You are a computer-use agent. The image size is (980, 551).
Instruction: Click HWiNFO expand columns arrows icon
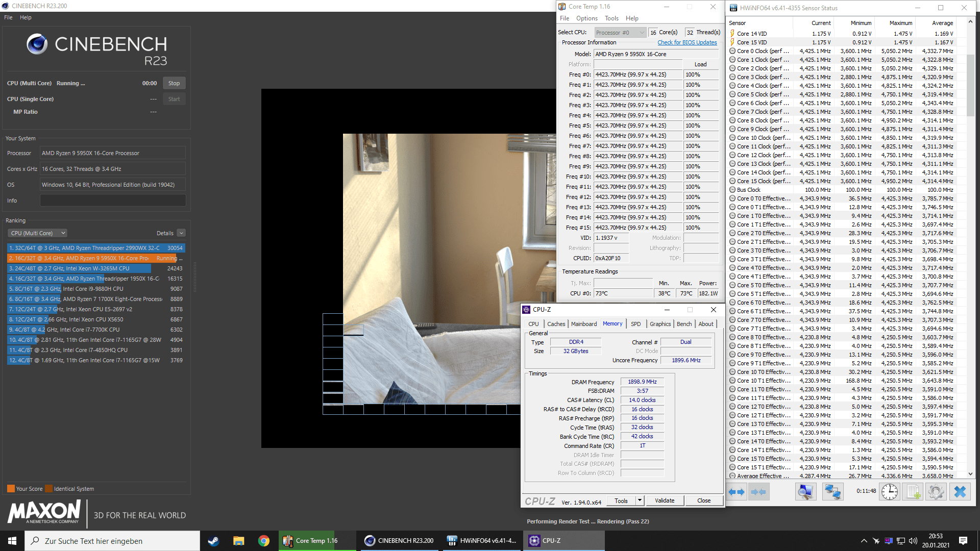[x=737, y=492]
